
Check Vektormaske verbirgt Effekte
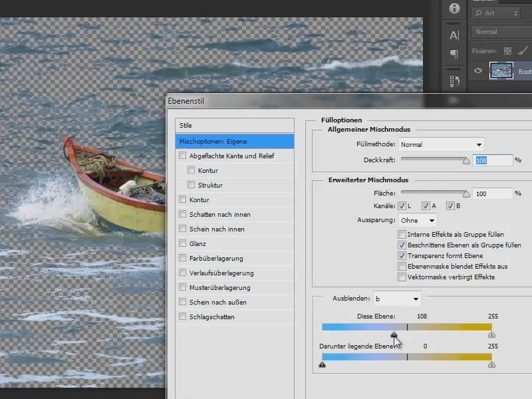(402, 277)
